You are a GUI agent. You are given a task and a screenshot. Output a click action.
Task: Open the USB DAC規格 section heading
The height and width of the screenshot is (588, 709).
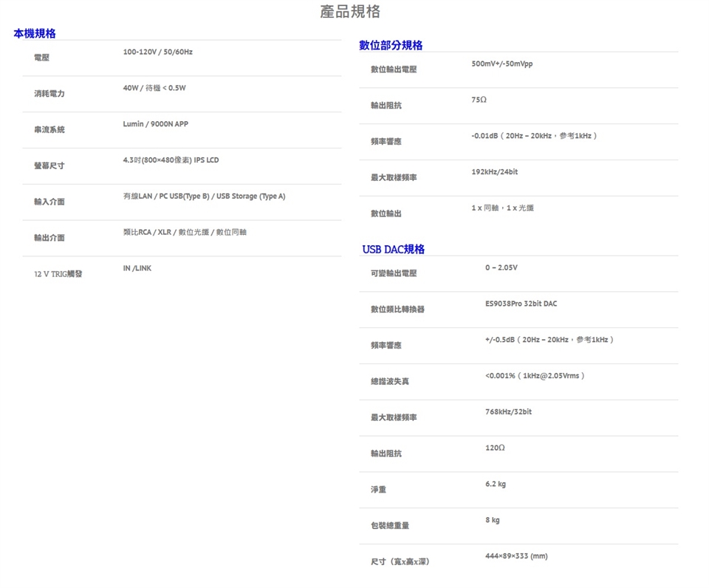393,250
